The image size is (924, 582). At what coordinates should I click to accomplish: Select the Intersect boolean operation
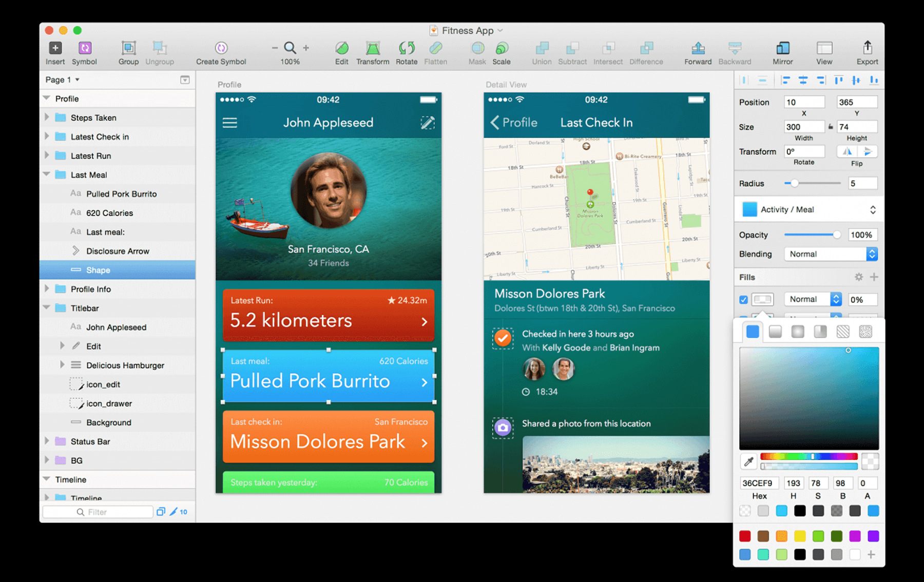(608, 51)
